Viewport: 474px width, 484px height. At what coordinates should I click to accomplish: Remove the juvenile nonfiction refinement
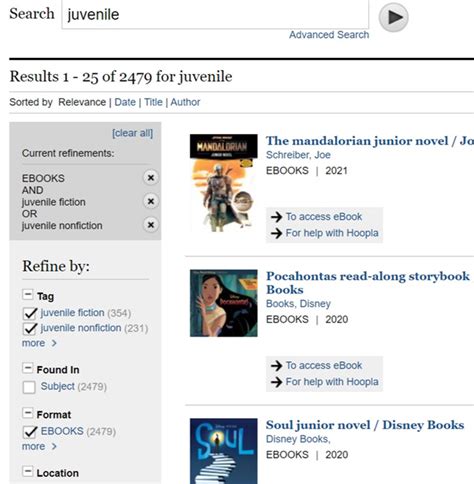(x=151, y=225)
